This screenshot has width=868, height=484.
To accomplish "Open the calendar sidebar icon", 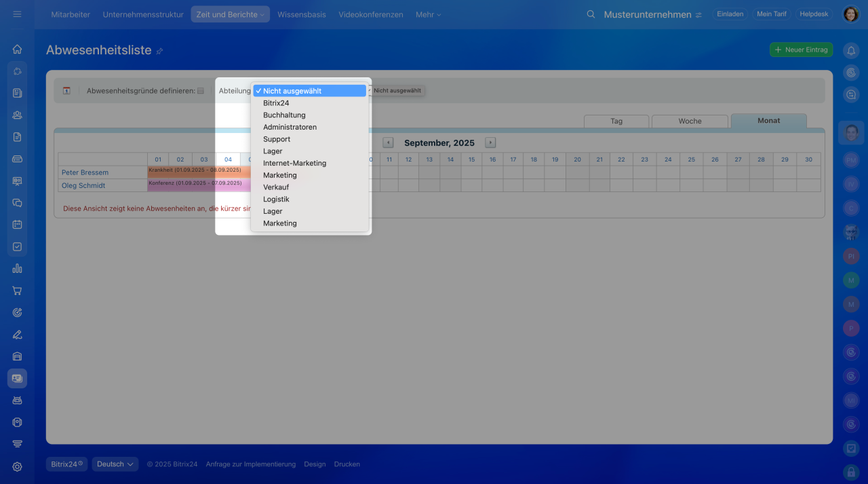I will point(17,225).
